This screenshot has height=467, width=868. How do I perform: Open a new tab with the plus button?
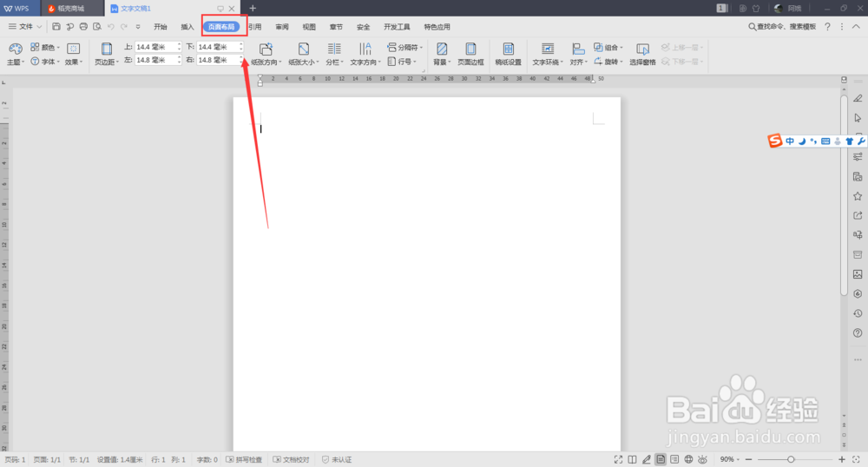(253, 9)
